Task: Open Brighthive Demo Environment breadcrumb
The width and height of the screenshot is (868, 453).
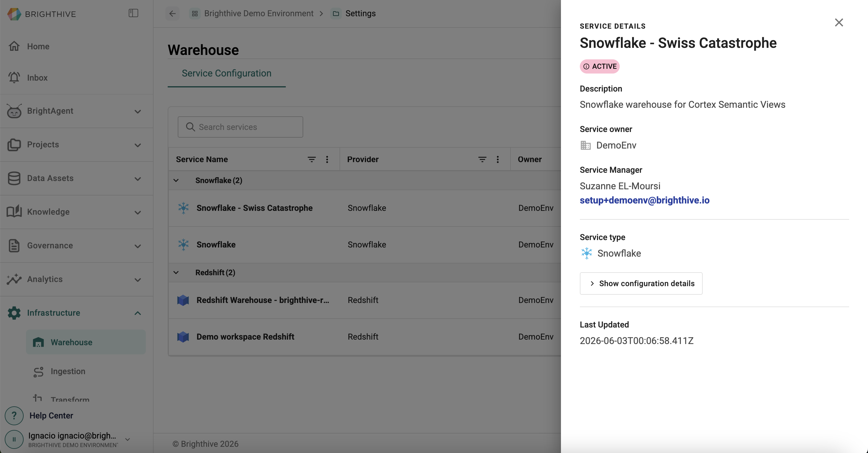Action: (x=259, y=14)
